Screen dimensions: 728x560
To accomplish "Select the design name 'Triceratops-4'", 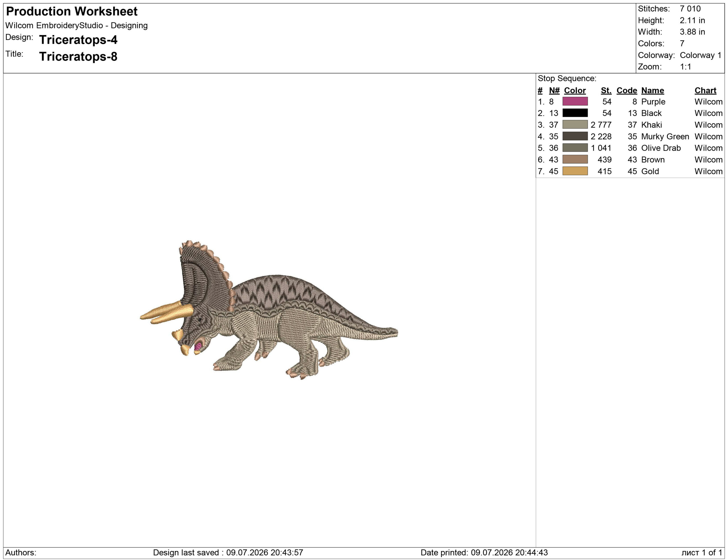I will [x=78, y=40].
